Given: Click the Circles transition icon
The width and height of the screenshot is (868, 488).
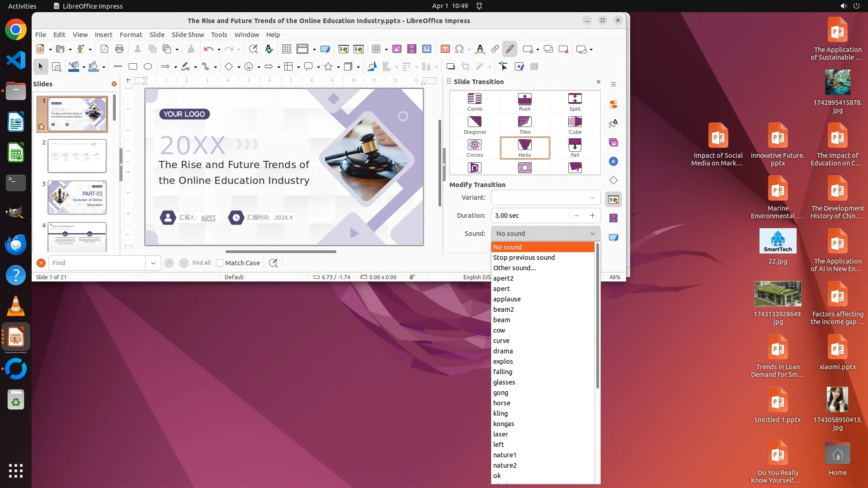Looking at the screenshot, I should [x=474, y=145].
